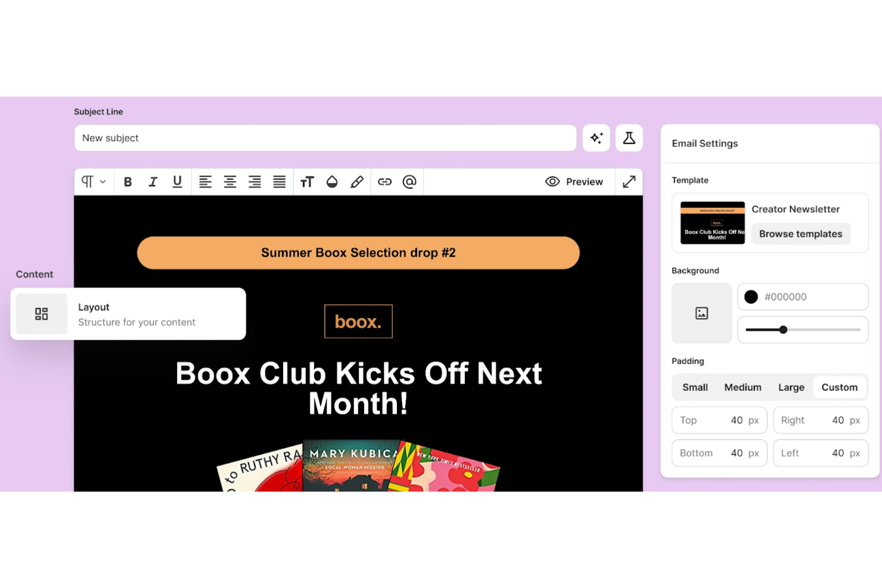
Task: Center-align the selected text
Action: point(230,182)
